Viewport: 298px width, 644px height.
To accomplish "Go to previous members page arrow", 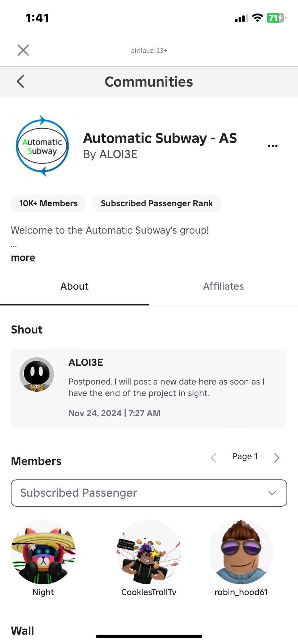I will pos(213,457).
